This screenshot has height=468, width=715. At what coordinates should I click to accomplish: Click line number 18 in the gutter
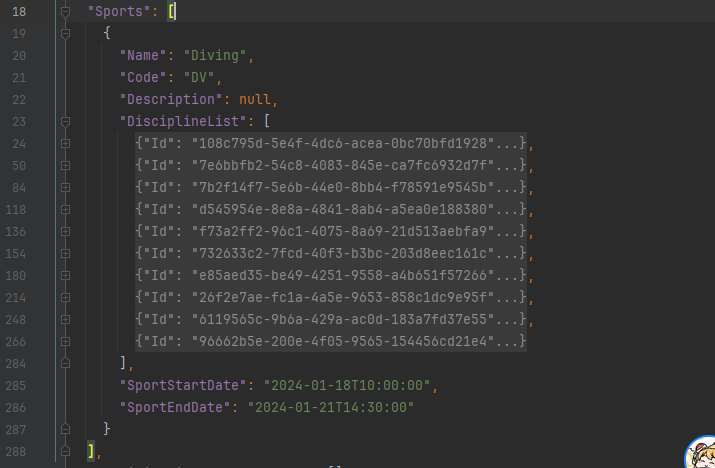pyautogui.click(x=19, y=11)
